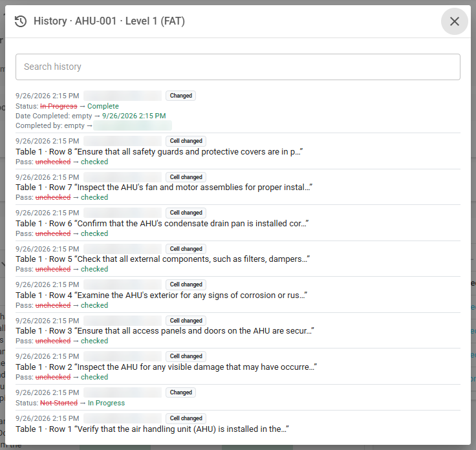Viewport: 476px width, 450px height.
Task: Click the Cell changed badge for Row 8
Action: click(186, 141)
